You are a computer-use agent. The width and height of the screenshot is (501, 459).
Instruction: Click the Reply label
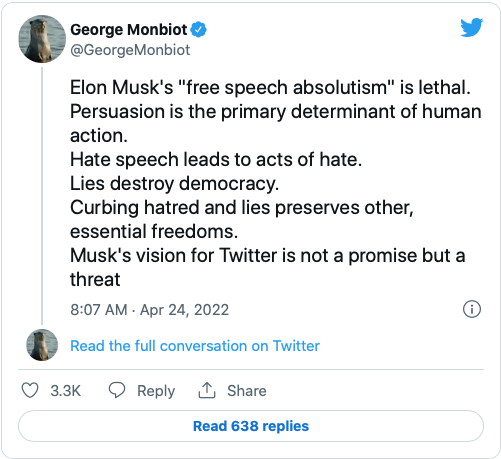pos(156,391)
